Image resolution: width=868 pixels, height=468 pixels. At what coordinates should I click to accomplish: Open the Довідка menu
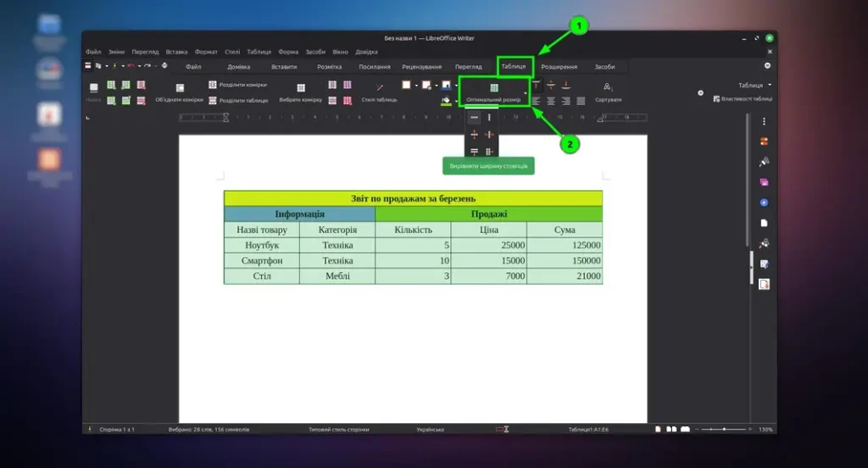(366, 52)
